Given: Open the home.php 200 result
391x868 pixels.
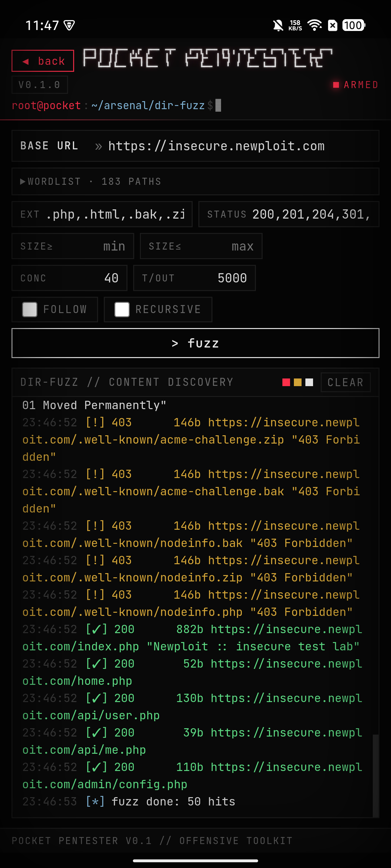Looking at the screenshot, I should pos(192,672).
